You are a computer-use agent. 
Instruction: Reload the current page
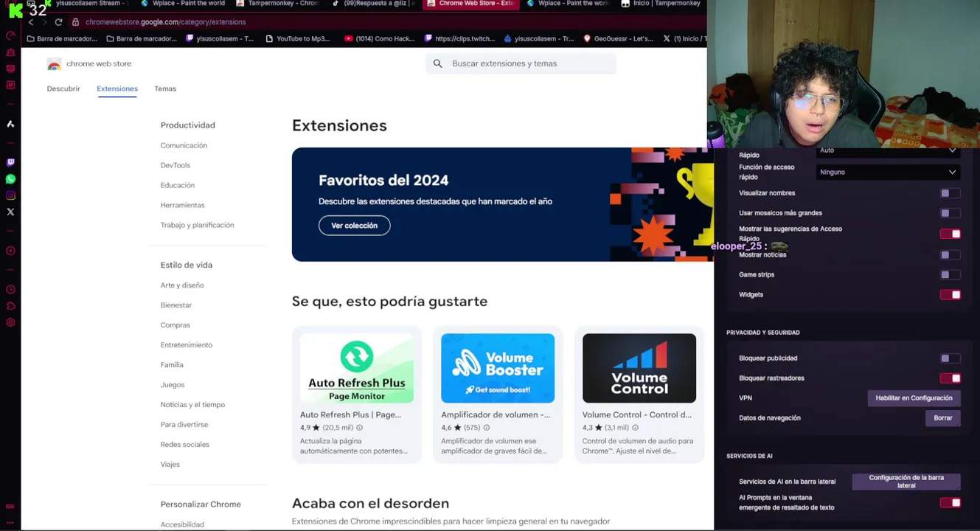click(58, 22)
